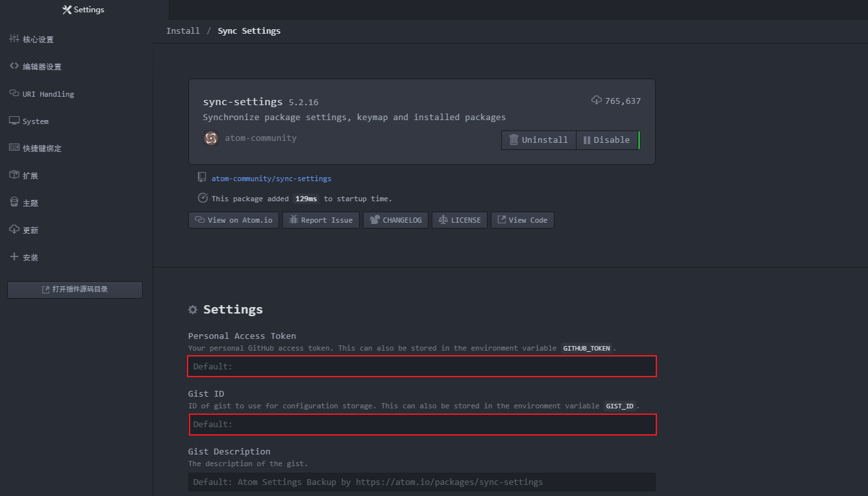Click the 5.2.16 version number

(303, 103)
